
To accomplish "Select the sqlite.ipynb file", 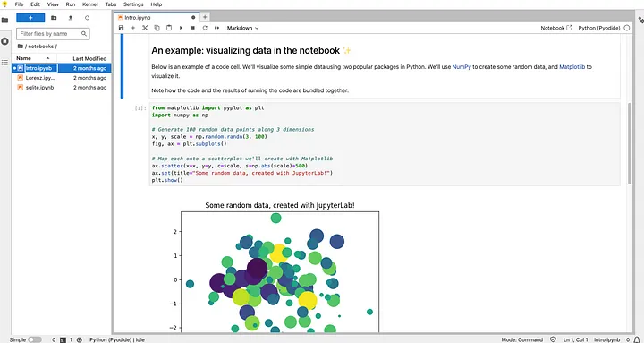I will [62, 87].
